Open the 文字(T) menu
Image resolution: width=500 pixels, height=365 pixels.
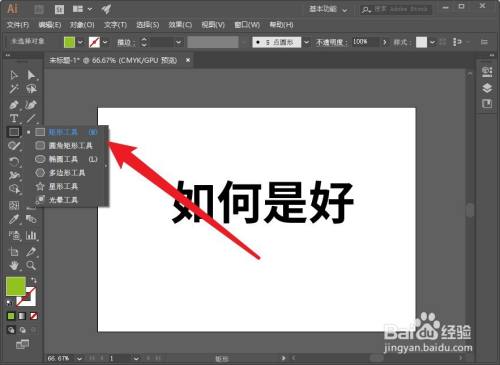[x=115, y=25]
